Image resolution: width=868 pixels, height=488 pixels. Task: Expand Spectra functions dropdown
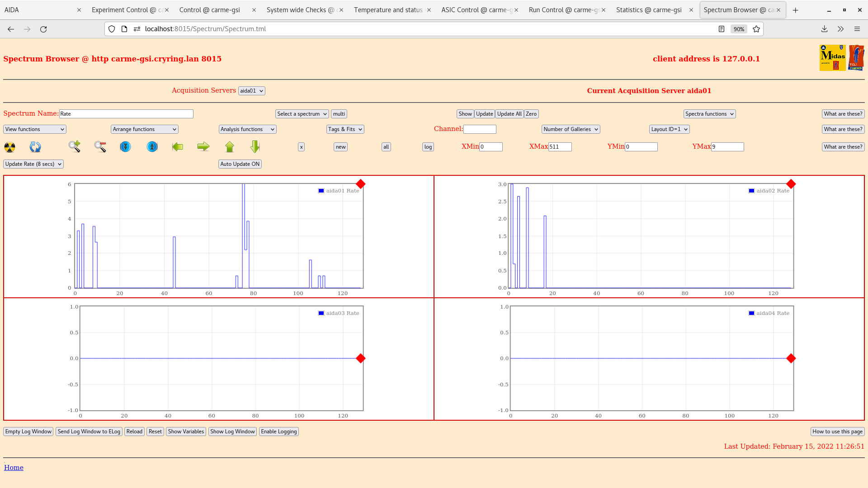709,114
